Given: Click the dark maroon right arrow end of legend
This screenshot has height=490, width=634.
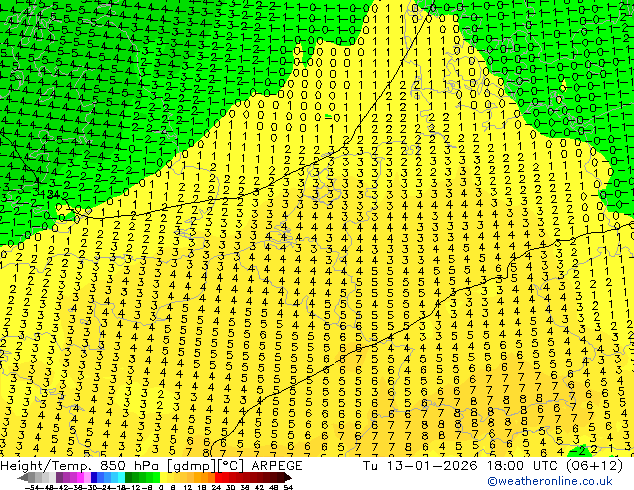Looking at the screenshot, I should point(288,478).
